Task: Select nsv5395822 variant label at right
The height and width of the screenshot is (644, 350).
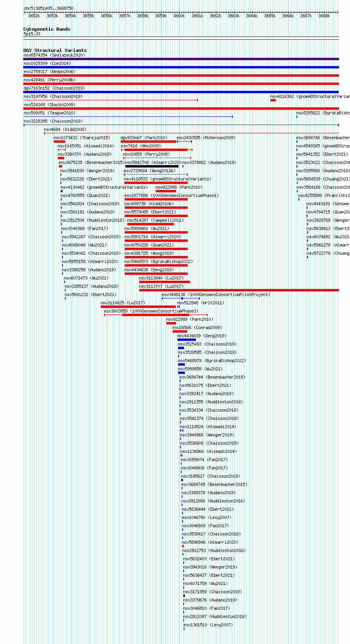Action: tap(323, 113)
